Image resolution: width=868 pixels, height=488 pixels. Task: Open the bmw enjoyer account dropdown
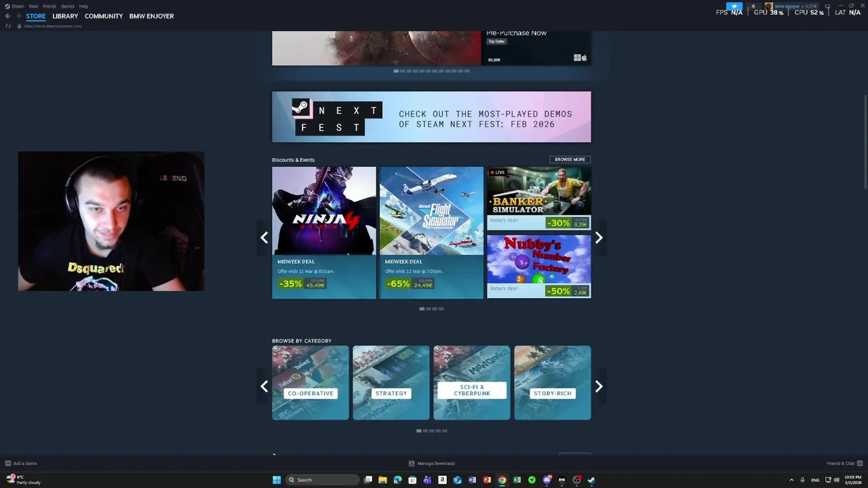[791, 6]
